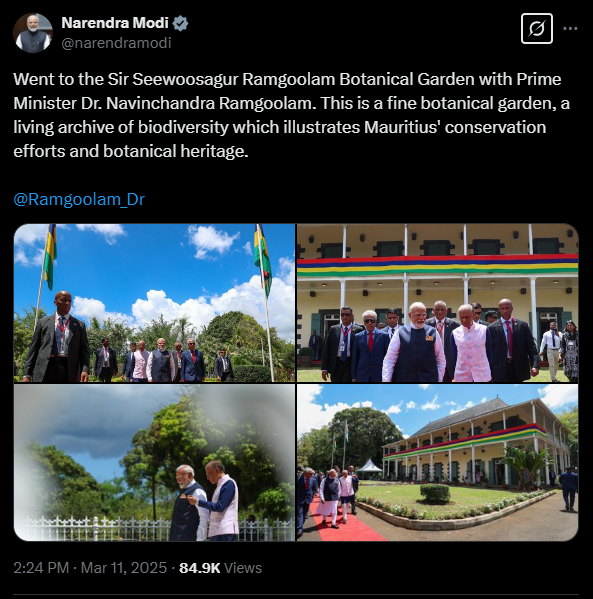Click the Narendra Modi display name
Screen dimensions: 593x599
115,23
